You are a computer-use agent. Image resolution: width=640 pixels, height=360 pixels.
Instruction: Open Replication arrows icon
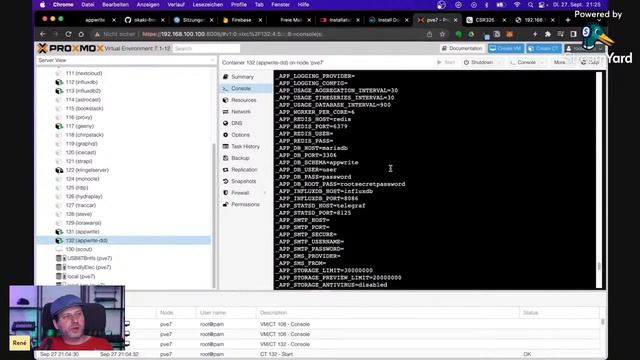pos(225,169)
